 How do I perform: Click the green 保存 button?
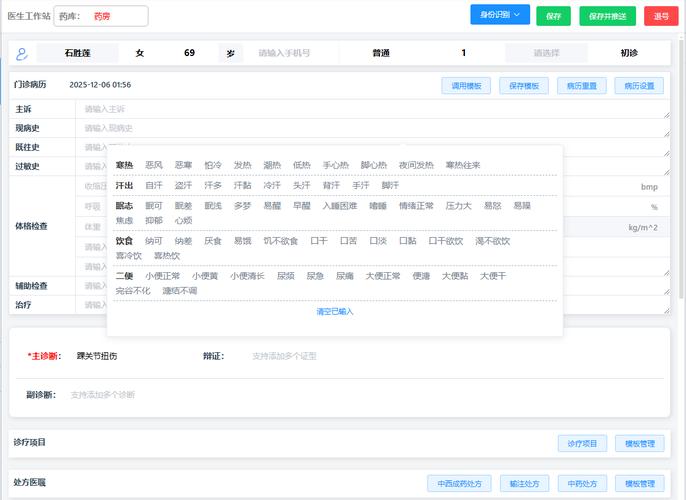point(553,16)
